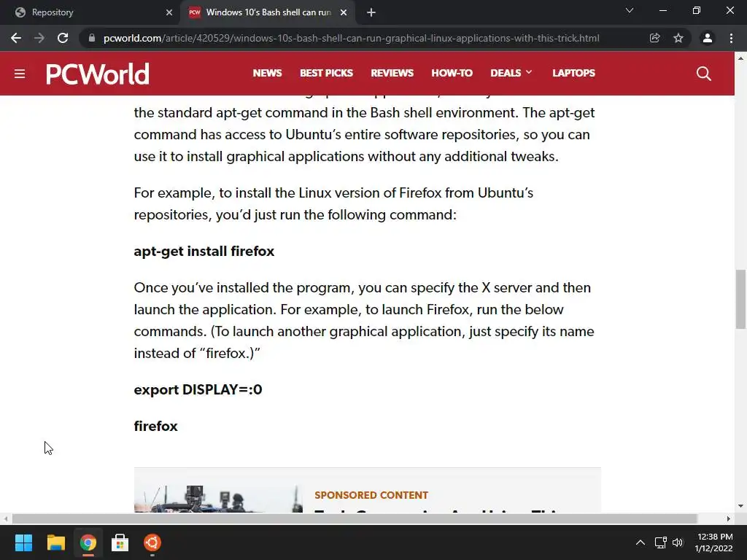Image resolution: width=747 pixels, height=560 pixels.
Task: Click the bold 'firefox' command line
Action: pos(156,426)
